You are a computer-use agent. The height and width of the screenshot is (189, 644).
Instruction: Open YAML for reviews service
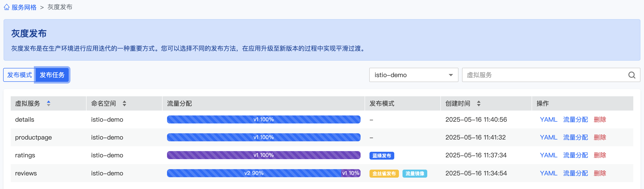point(549,173)
